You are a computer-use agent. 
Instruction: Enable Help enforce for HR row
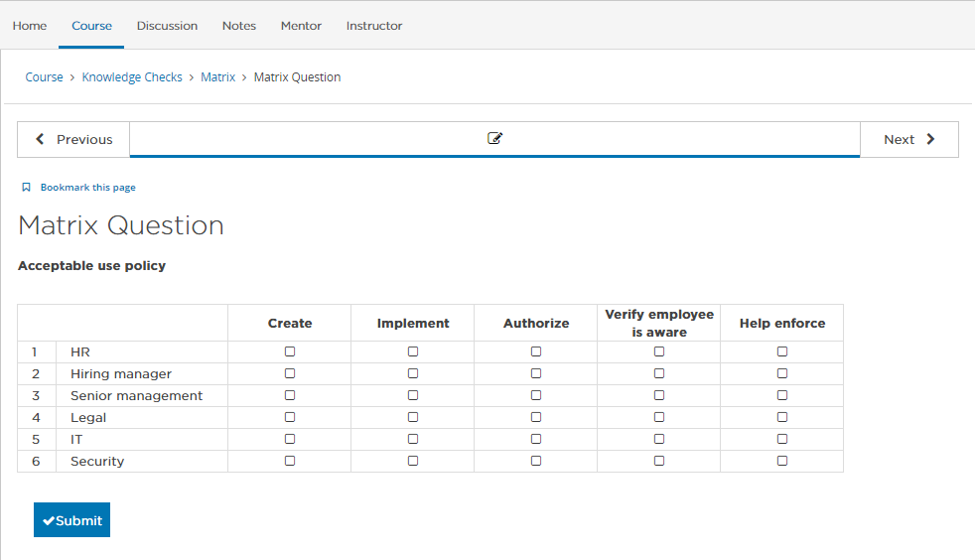point(782,351)
